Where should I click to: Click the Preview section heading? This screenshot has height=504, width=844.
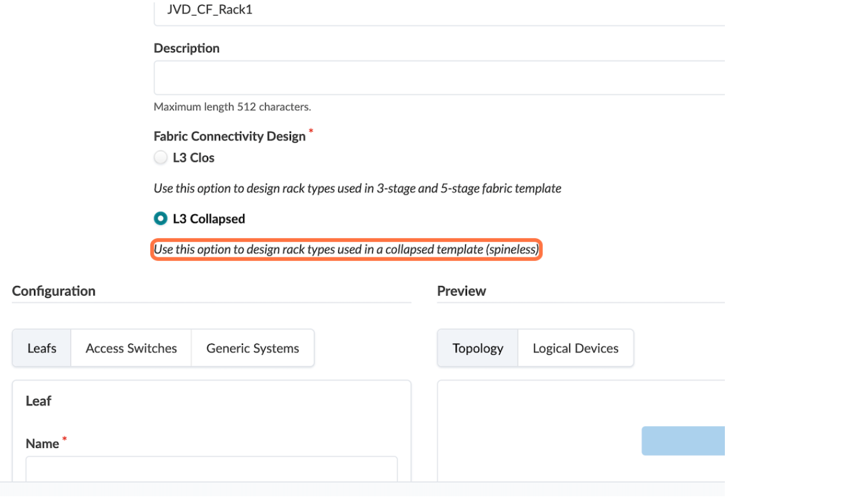click(x=462, y=291)
